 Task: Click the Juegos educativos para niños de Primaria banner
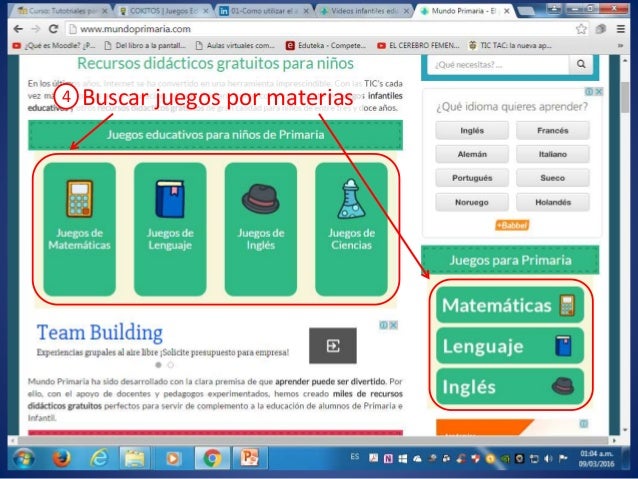coord(215,135)
